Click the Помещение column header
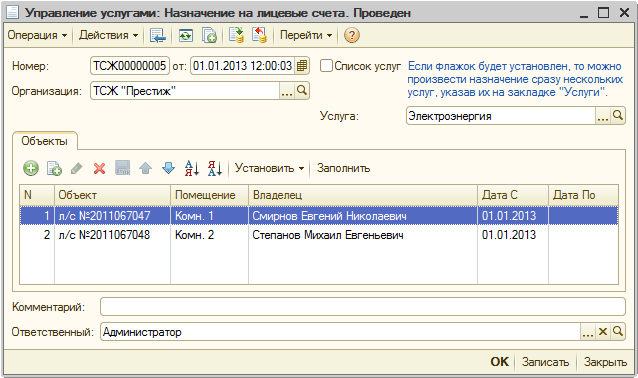The height and width of the screenshot is (378, 638). click(210, 195)
